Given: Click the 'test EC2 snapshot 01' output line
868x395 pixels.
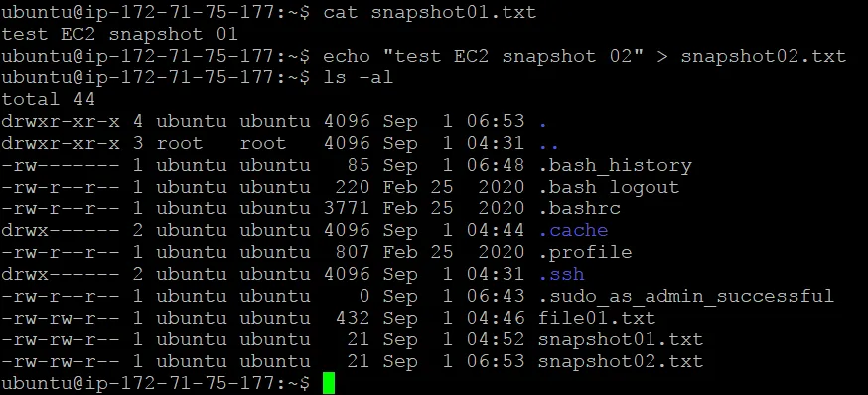Looking at the screenshot, I should (x=119, y=35).
